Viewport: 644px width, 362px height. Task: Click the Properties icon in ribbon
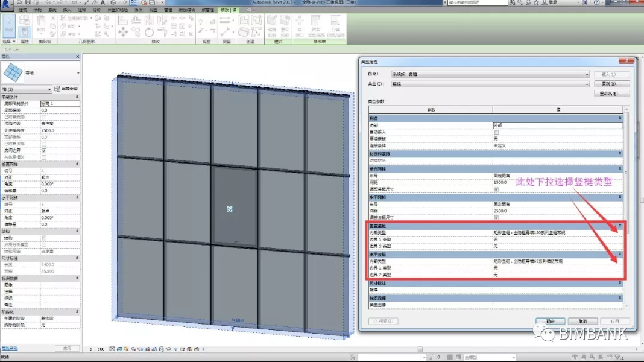25,31
